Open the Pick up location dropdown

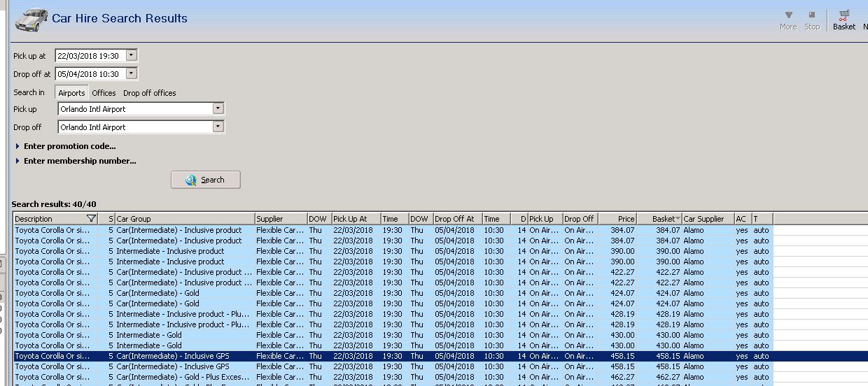tap(218, 108)
